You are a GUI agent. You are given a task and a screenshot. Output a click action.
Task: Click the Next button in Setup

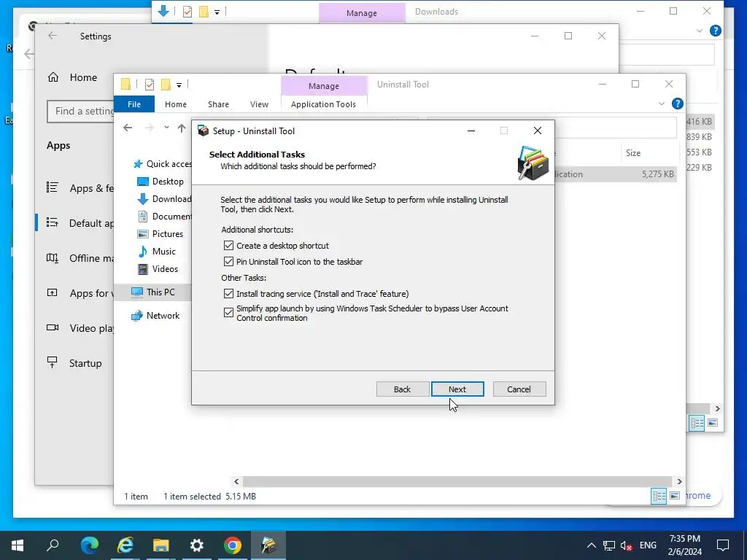(x=457, y=389)
